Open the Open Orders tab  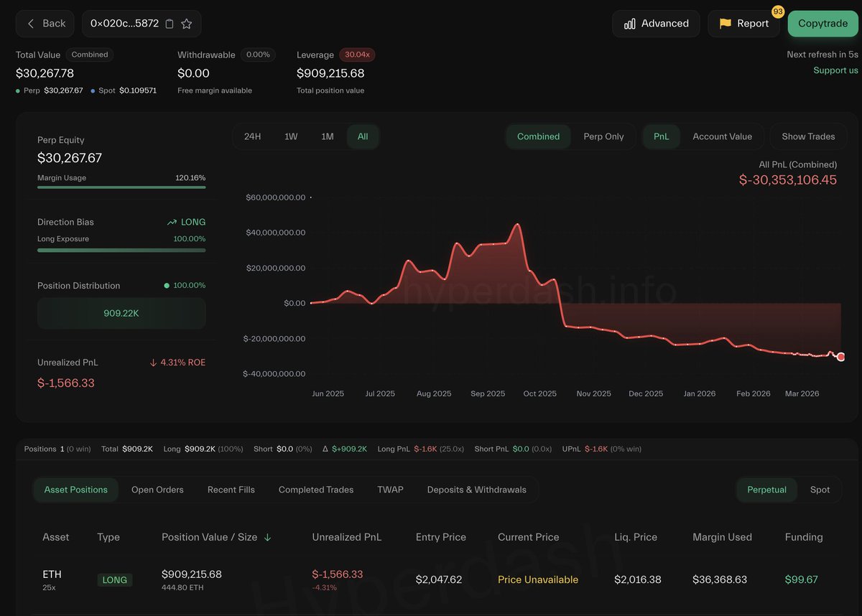[x=157, y=489]
